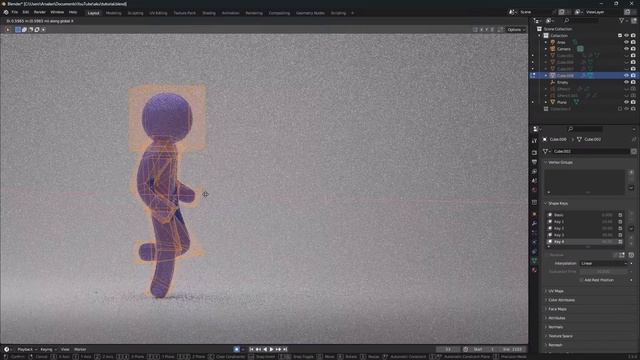Open the Window menu
Viewport: 640px width, 360px height.
click(57, 12)
